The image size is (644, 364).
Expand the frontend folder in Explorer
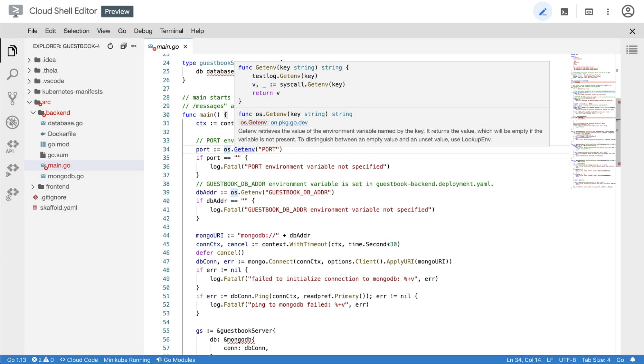point(33,186)
